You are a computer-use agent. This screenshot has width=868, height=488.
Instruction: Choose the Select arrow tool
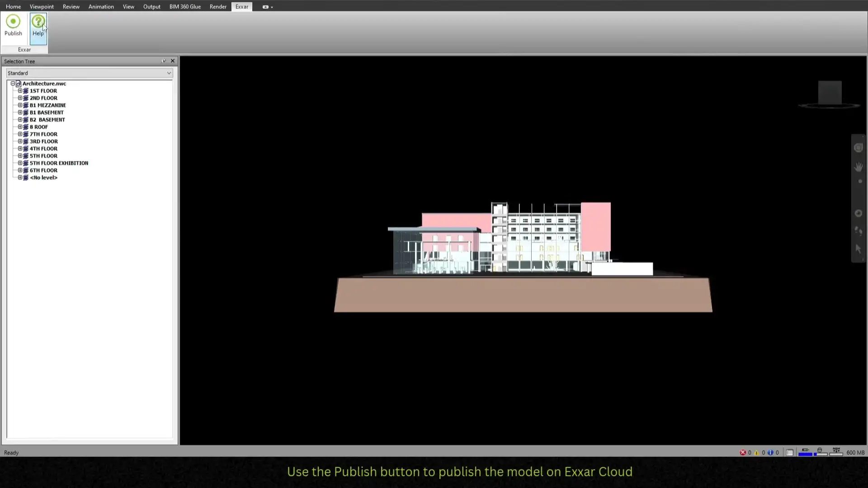click(859, 249)
